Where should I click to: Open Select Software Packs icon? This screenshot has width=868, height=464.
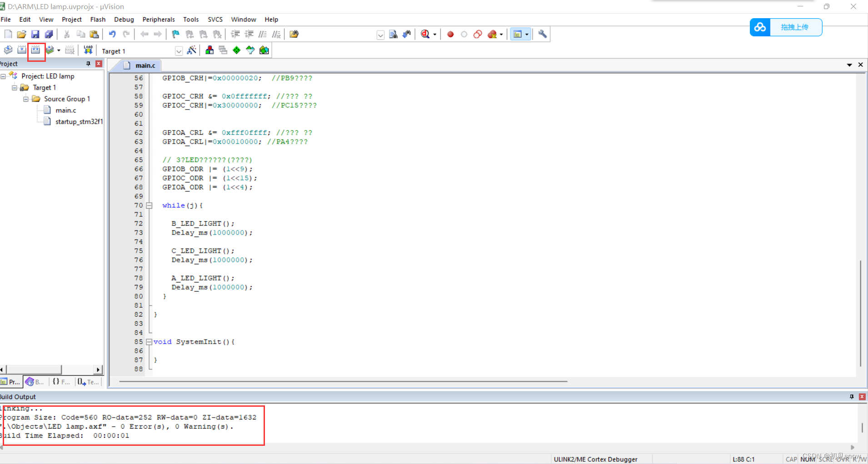250,50
